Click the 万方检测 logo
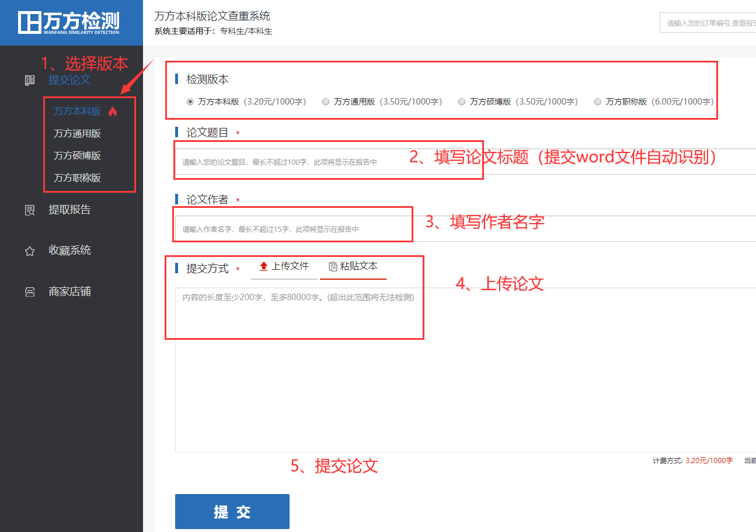 click(68, 23)
